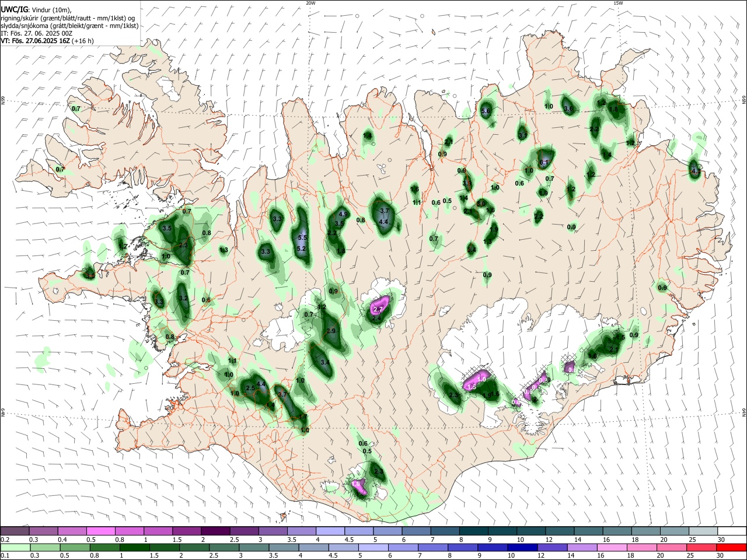Click the 5.5 precipitation value

coord(302,238)
